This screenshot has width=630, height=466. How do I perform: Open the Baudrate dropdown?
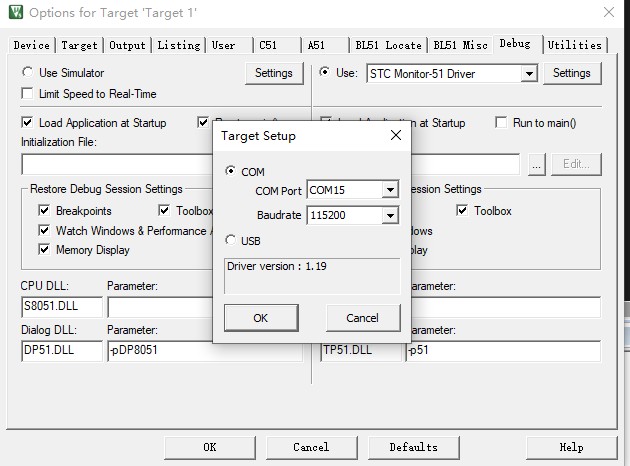[x=390, y=215]
